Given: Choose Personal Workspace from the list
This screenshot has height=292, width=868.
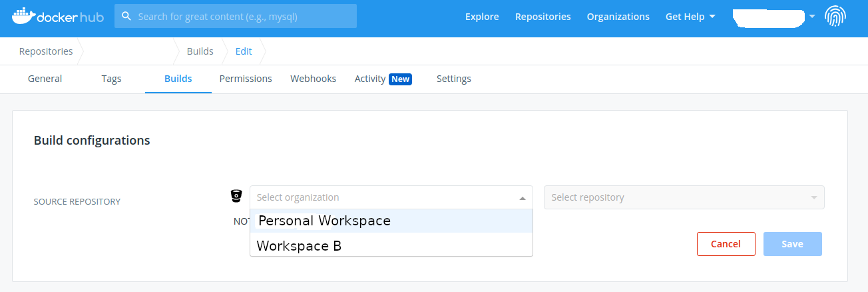Looking at the screenshot, I should (x=391, y=221).
